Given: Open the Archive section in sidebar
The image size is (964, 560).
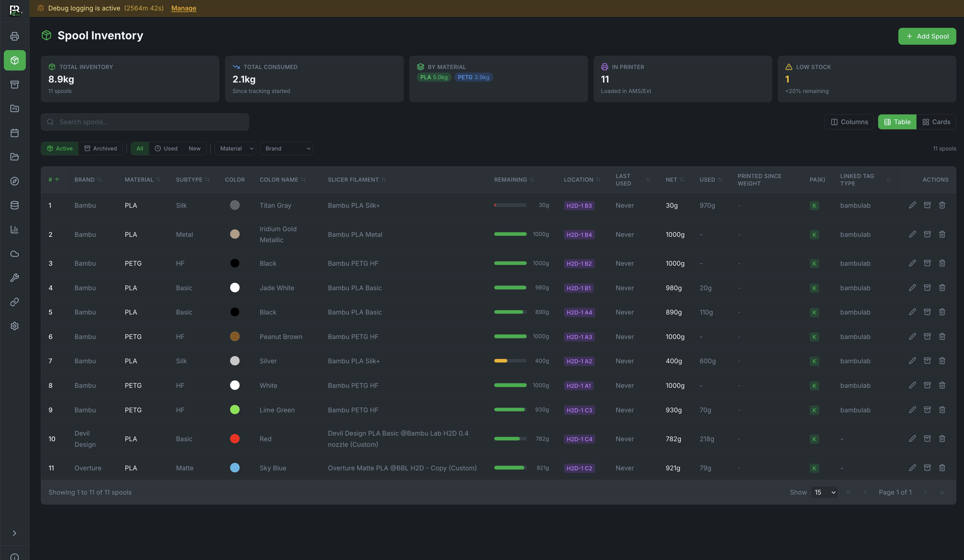Looking at the screenshot, I should (x=15, y=85).
